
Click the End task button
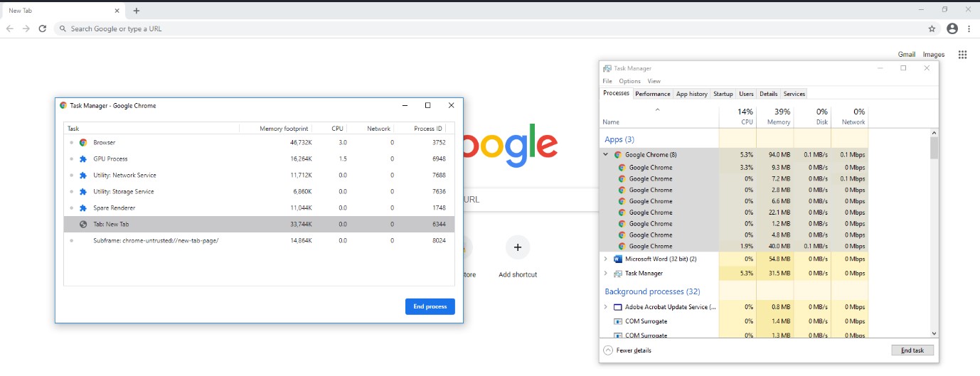(912, 350)
